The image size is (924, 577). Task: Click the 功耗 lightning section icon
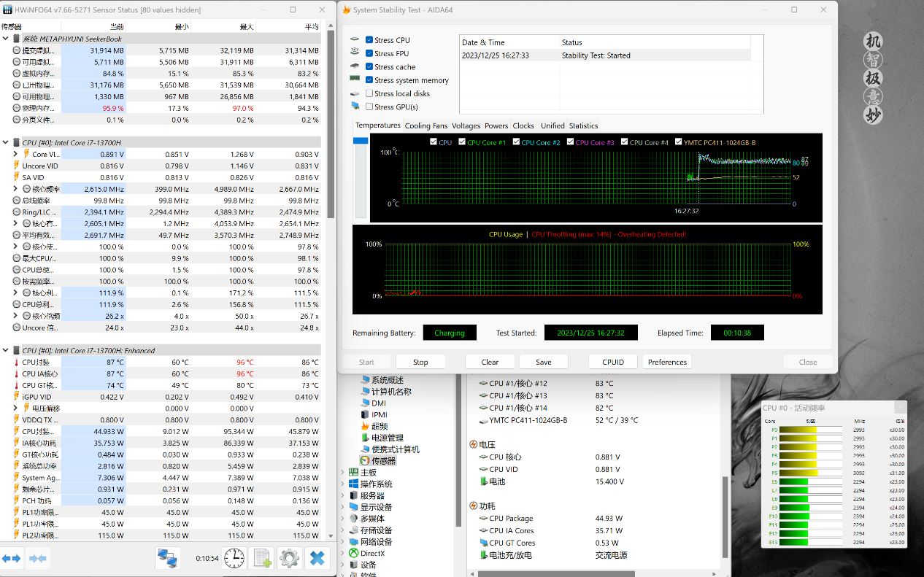(473, 506)
